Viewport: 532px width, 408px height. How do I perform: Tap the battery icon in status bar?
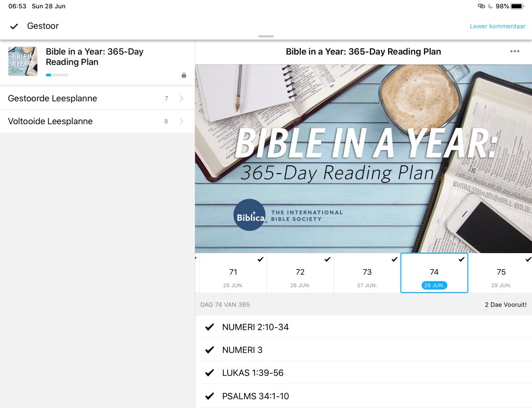pyautogui.click(x=517, y=6)
